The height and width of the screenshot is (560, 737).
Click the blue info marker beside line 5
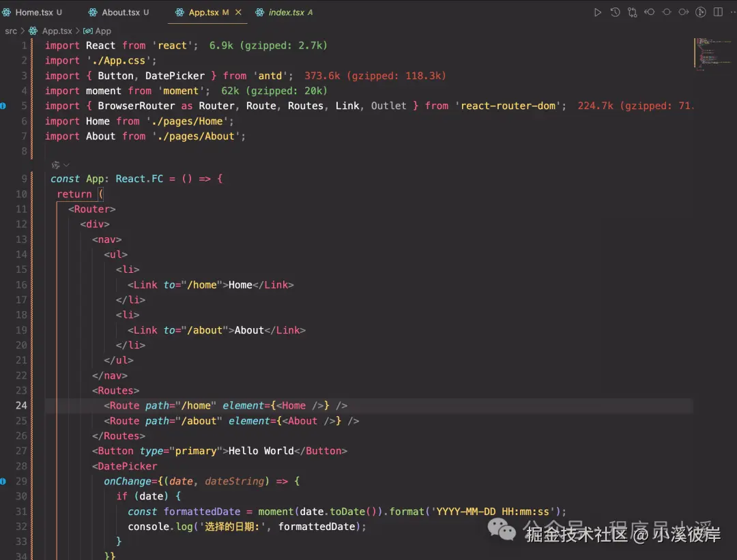(x=3, y=106)
